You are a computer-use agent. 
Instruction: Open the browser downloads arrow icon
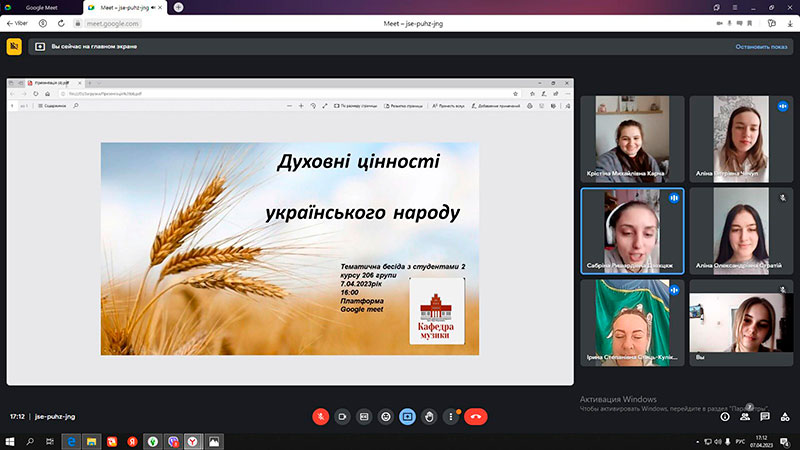click(790, 23)
